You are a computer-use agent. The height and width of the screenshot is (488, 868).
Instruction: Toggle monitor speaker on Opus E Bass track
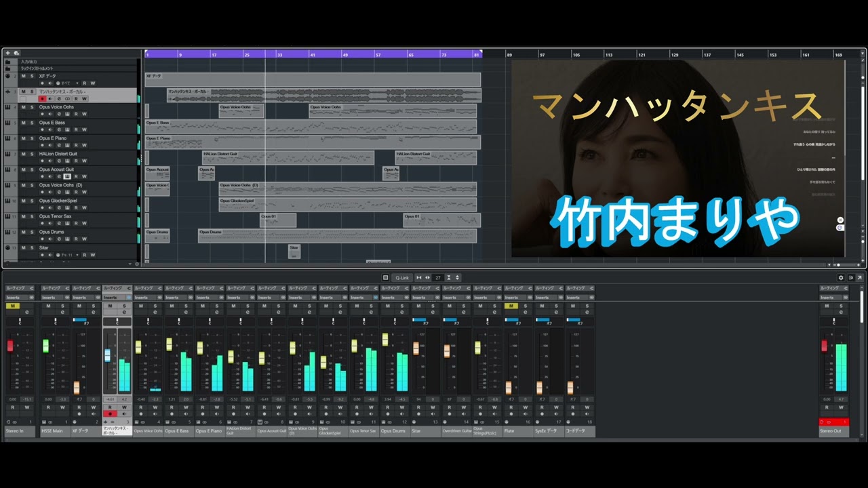point(50,130)
